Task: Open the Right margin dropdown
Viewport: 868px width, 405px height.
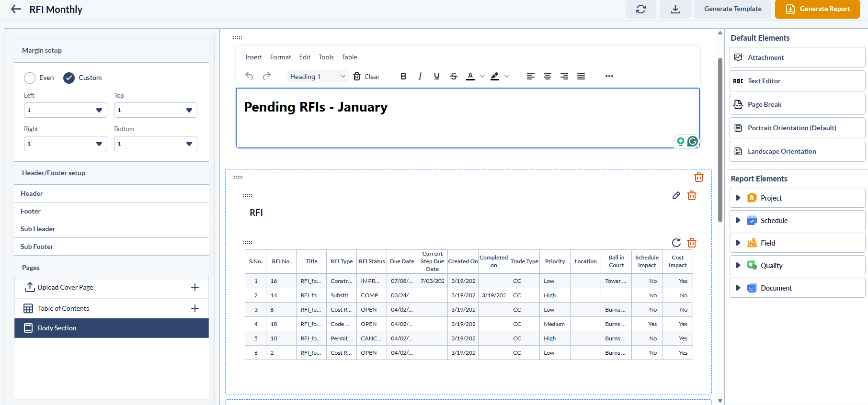Action: coord(66,144)
